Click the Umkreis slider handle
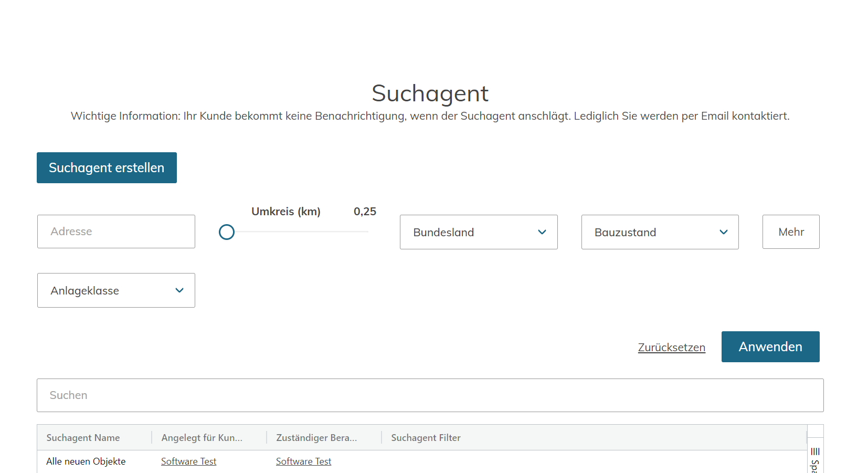 point(227,232)
